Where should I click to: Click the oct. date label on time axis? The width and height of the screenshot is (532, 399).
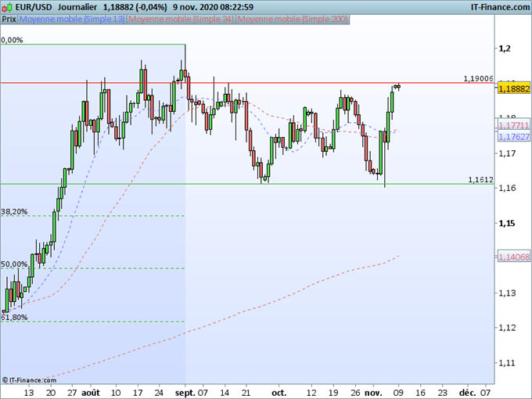coord(279,393)
